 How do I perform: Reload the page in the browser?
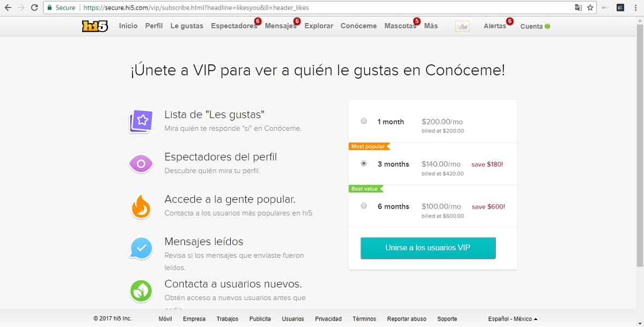tap(34, 8)
